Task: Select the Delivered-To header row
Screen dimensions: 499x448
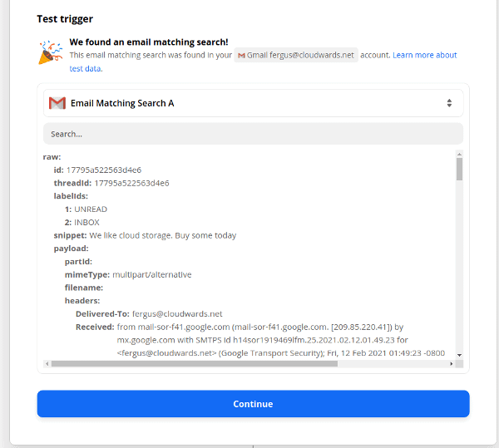Action: tap(149, 314)
